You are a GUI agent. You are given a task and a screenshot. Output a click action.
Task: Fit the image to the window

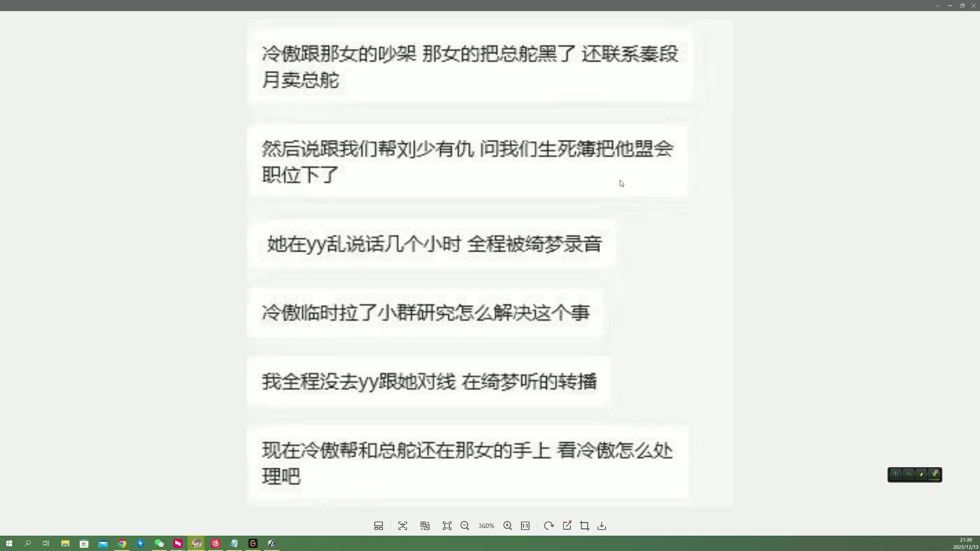point(447,525)
